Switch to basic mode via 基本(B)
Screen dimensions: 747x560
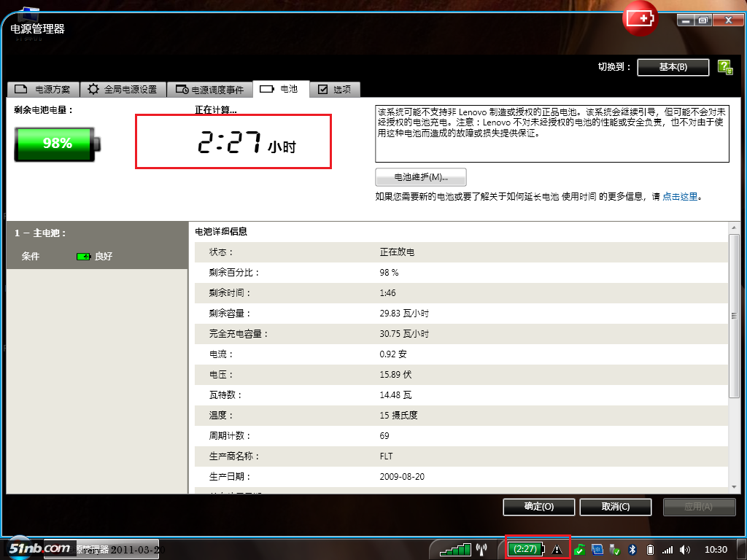tap(673, 67)
